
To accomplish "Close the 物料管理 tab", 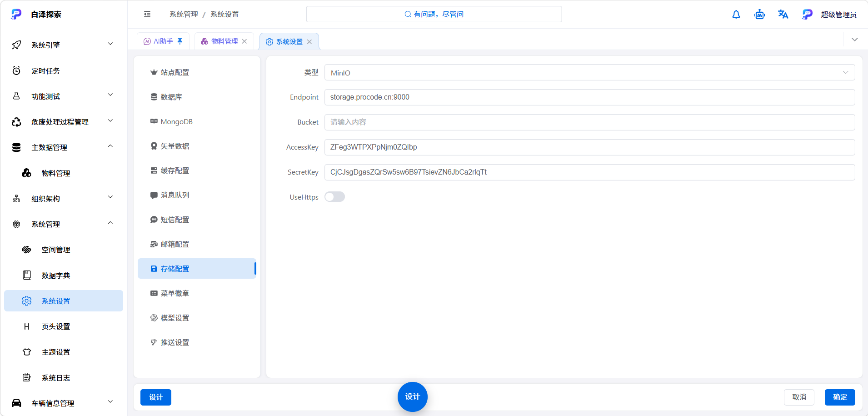I will pos(244,41).
